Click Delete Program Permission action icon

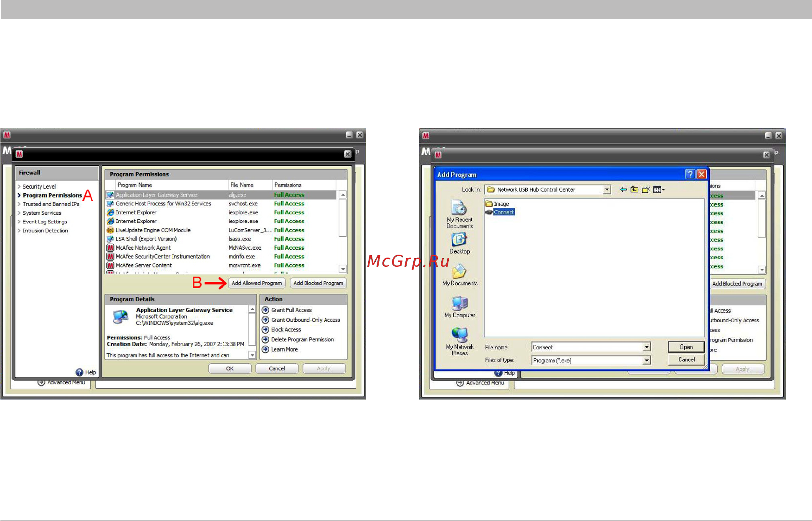coord(265,339)
